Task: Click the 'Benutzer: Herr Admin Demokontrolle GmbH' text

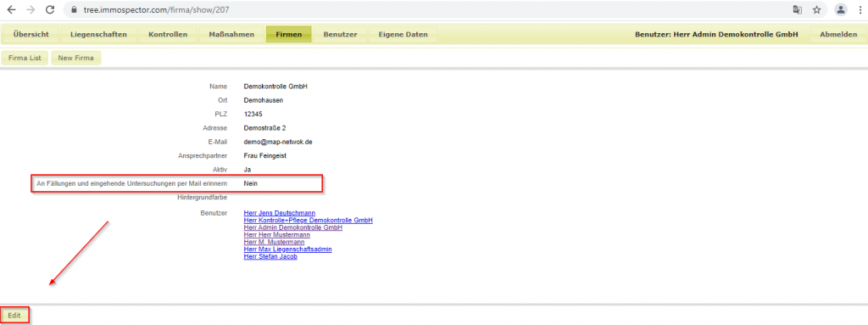Action: pyautogui.click(x=716, y=35)
